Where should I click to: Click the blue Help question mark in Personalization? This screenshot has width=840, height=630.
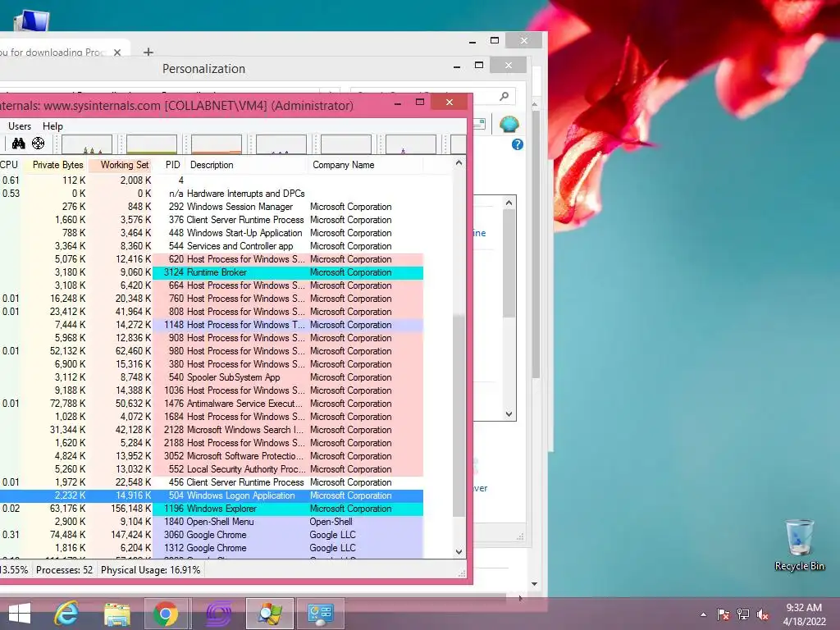tap(517, 144)
